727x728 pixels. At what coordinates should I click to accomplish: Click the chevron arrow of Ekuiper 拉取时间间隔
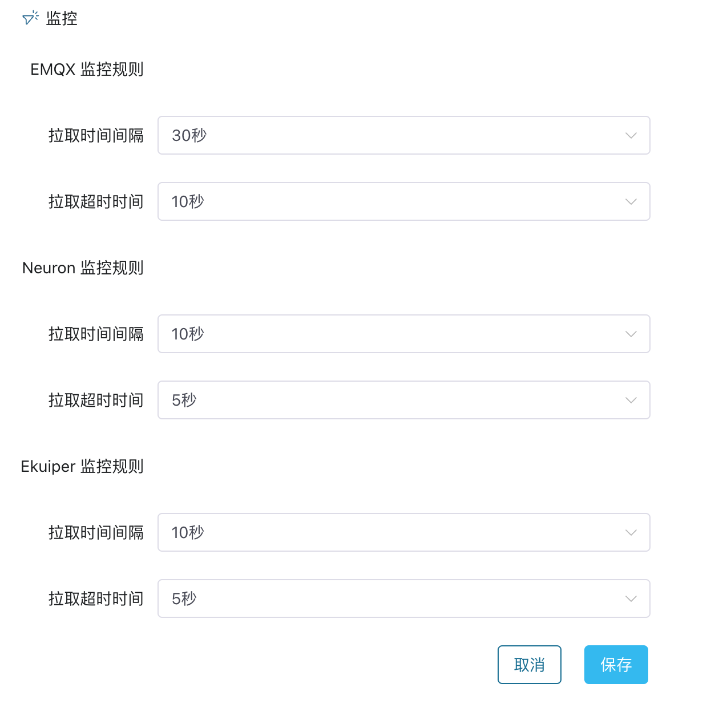(631, 533)
